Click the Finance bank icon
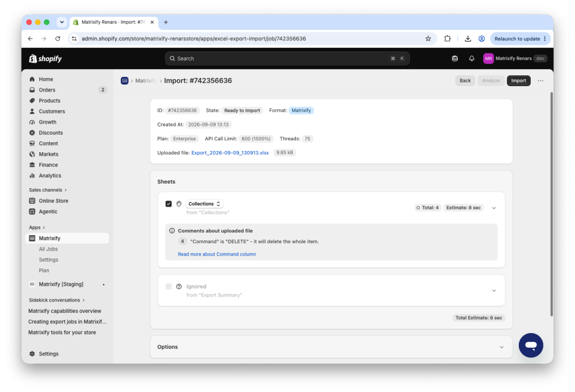This screenshot has width=575, height=392. (x=32, y=165)
